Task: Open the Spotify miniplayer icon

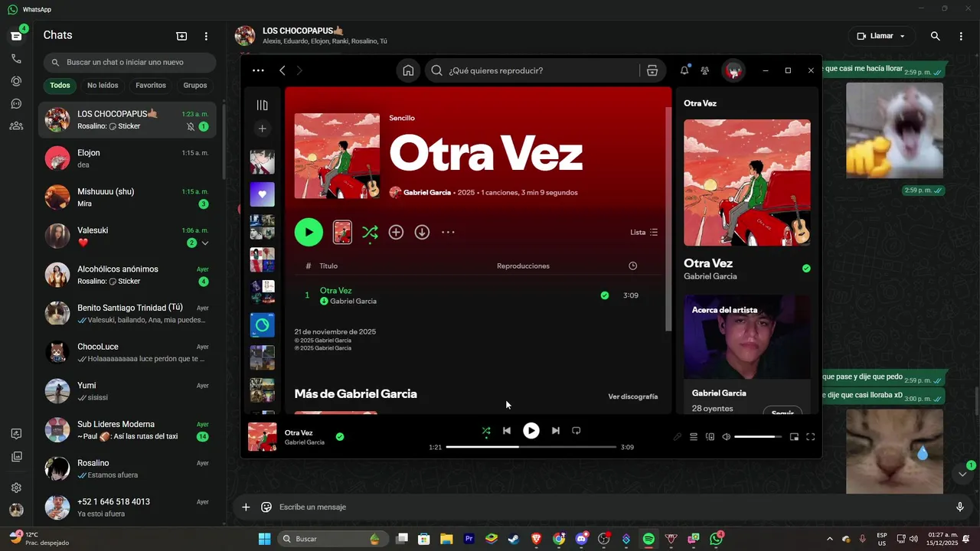Action: tap(794, 437)
